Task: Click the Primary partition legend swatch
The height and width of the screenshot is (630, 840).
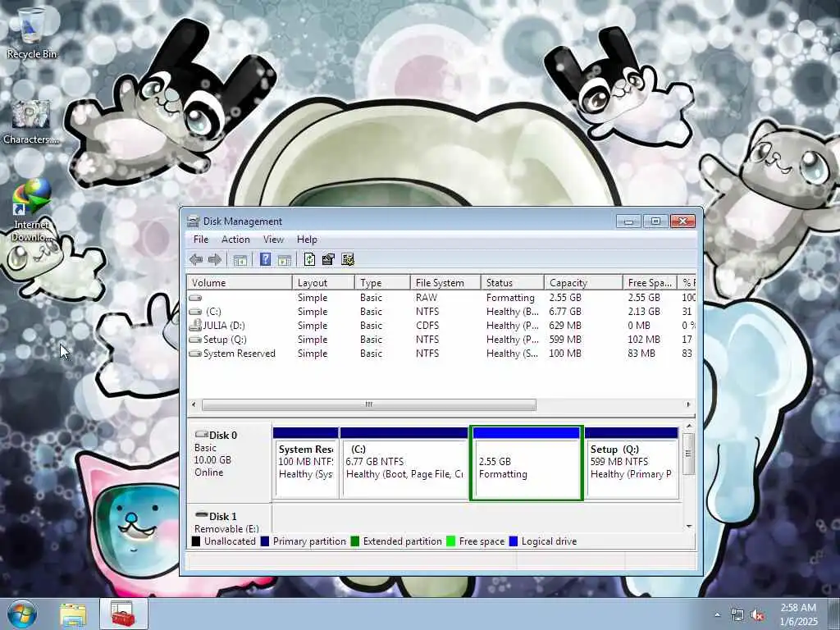Action: [x=265, y=541]
